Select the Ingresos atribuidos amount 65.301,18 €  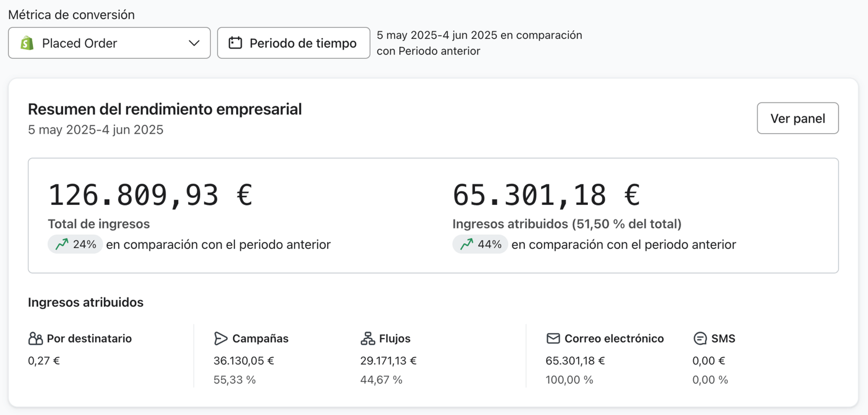click(x=546, y=194)
